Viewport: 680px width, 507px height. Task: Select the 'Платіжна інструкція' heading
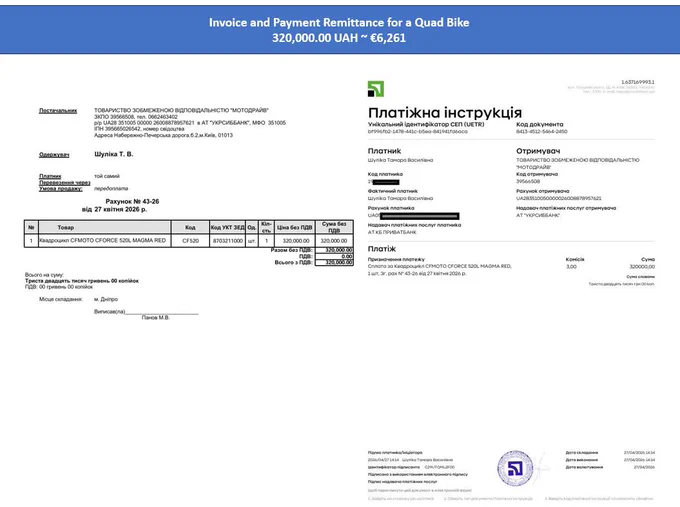[445, 112]
